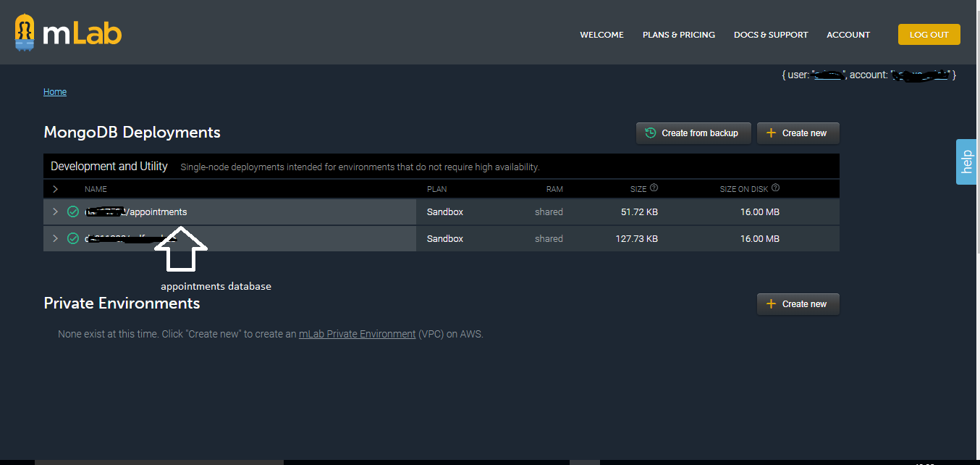This screenshot has height=465, width=980.
Task: Click the SIZE column header text
Action: [638, 189]
